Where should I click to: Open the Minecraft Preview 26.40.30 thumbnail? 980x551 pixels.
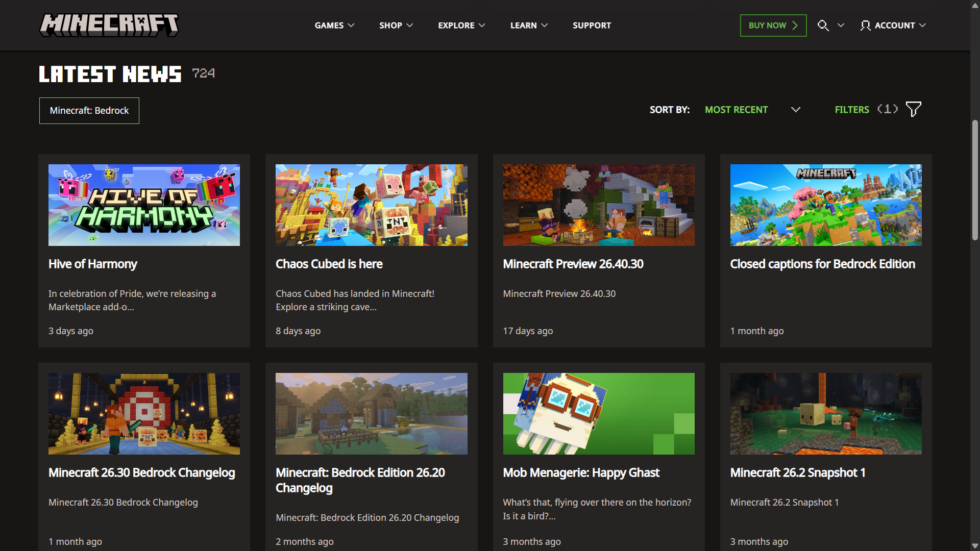pos(599,205)
